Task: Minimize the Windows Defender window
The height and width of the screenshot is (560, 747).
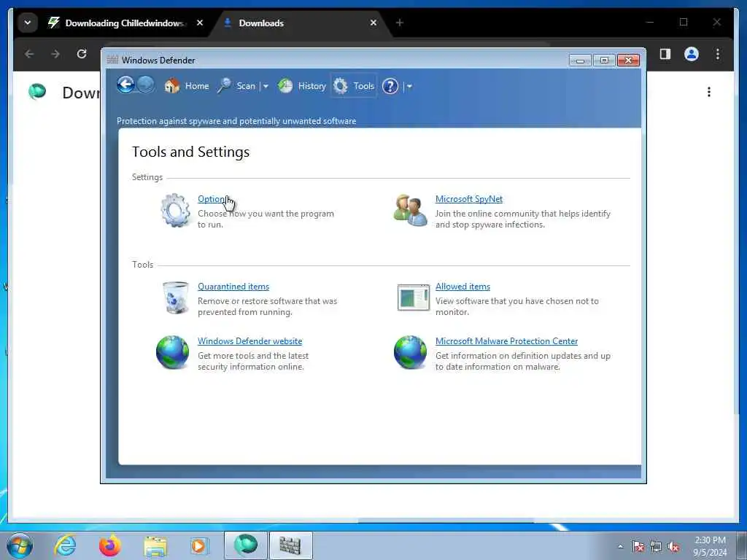Action: pyautogui.click(x=580, y=61)
